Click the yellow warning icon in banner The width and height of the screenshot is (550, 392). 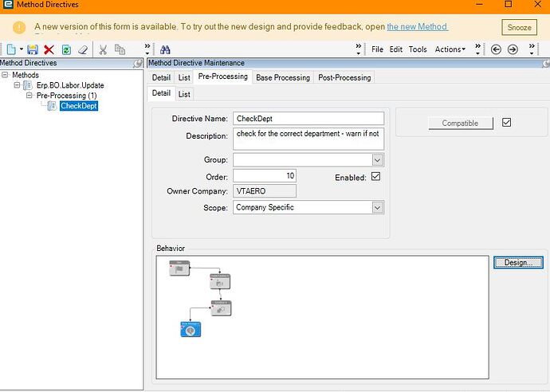19,27
